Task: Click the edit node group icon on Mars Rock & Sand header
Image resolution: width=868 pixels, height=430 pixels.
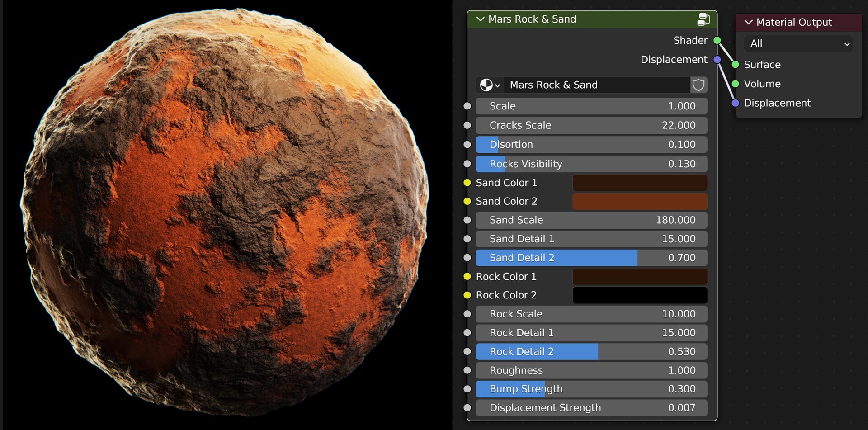Action: [x=703, y=19]
